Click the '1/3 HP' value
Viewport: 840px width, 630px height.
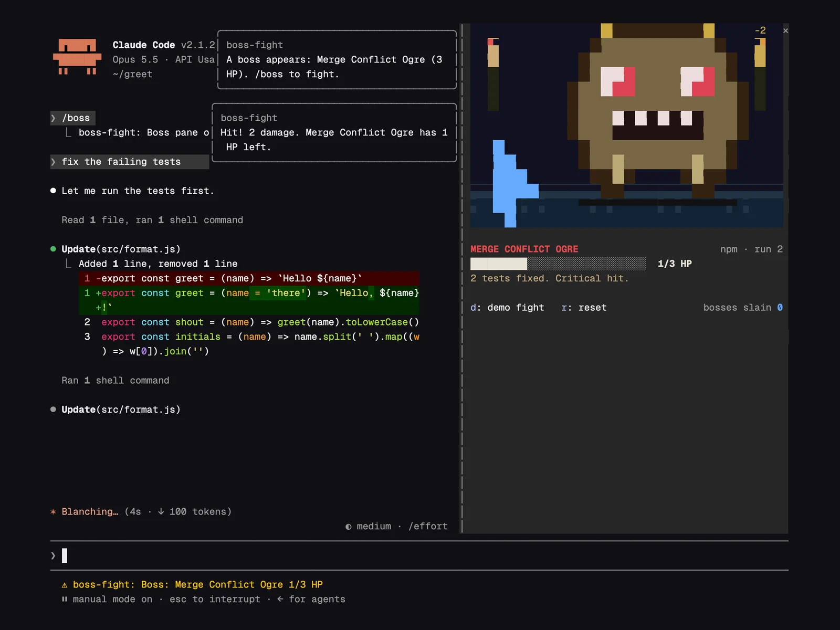(675, 264)
